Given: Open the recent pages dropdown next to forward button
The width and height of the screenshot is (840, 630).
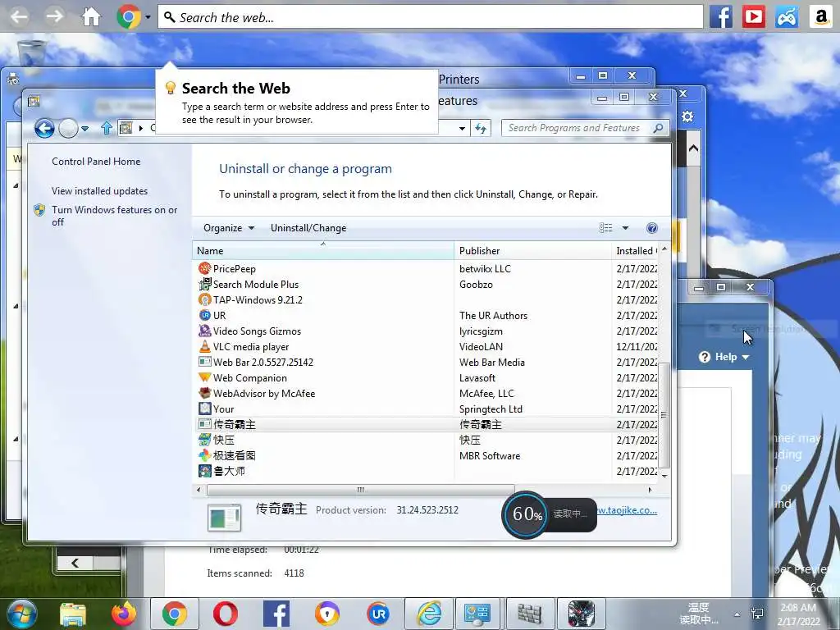Looking at the screenshot, I should click(84, 129).
